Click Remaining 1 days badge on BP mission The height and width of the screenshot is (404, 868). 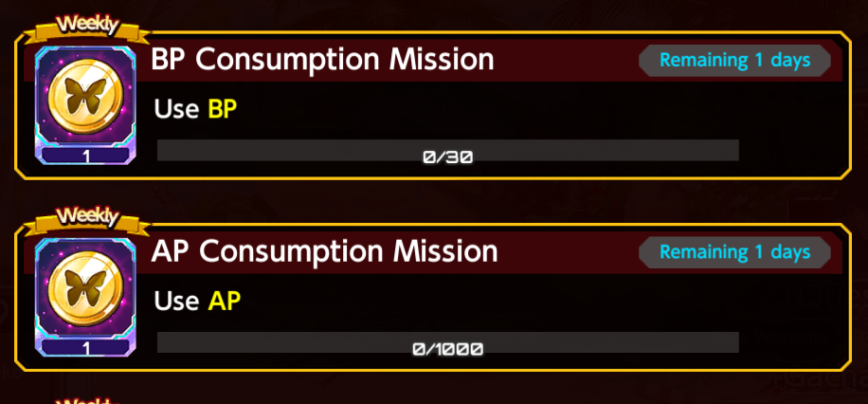[734, 61]
